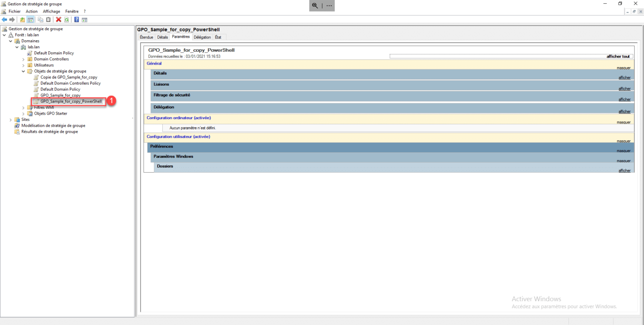Click the Filtres WMI folder icon
This screenshot has height=325, width=644.
pos(30,107)
